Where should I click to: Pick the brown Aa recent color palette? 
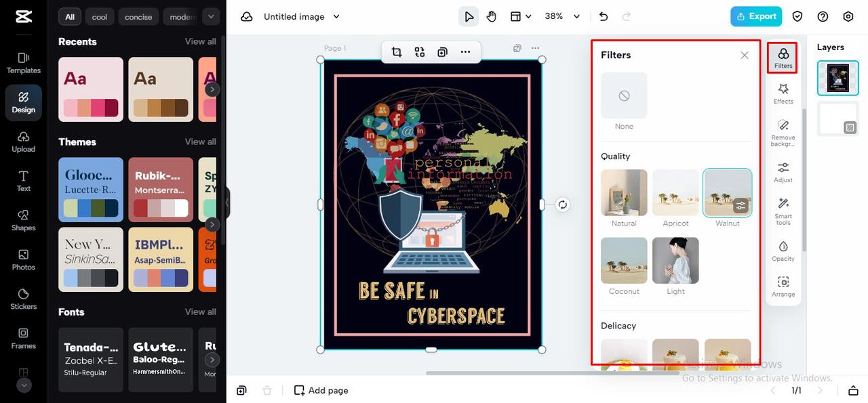coord(161,89)
